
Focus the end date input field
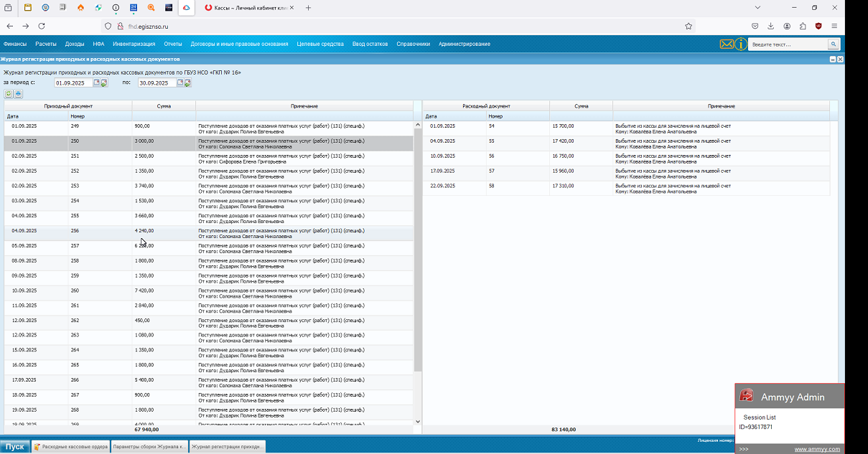(x=157, y=83)
